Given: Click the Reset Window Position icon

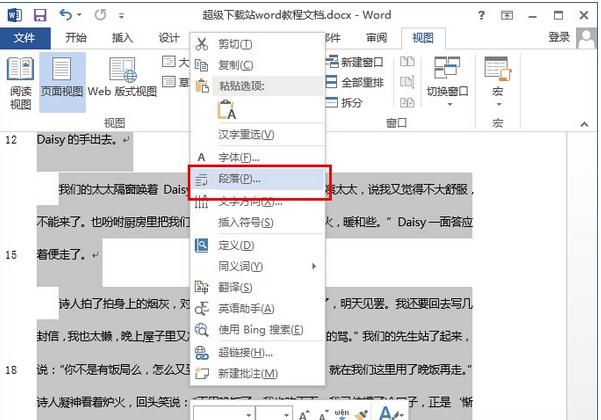Looking at the screenshot, I should (x=407, y=102).
